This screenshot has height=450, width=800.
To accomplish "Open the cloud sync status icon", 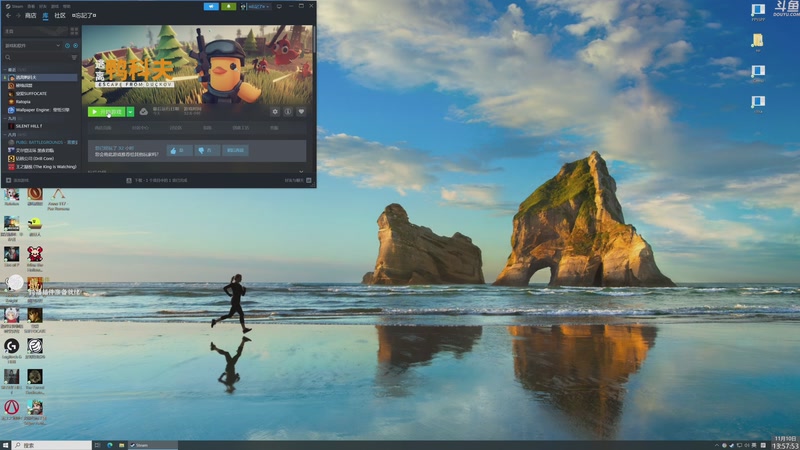I will pyautogui.click(x=144, y=112).
